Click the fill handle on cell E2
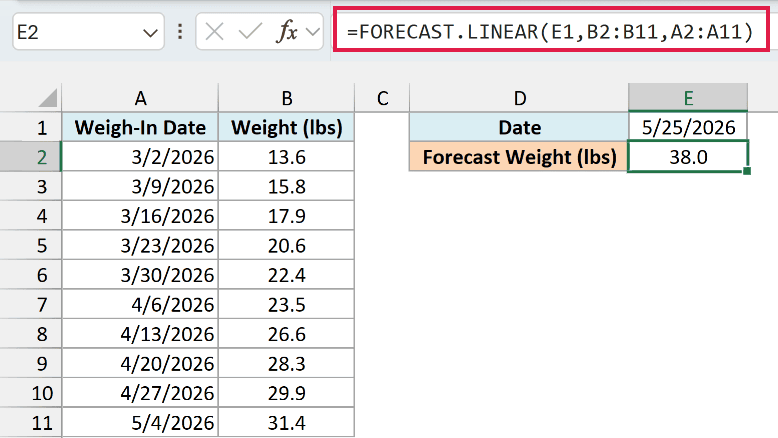The width and height of the screenshot is (778, 438). (747, 171)
